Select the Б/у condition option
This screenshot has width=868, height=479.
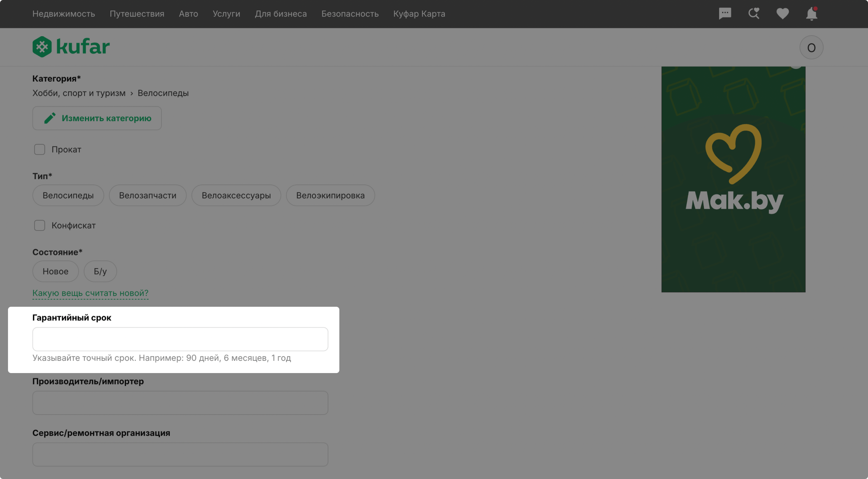[100, 271]
